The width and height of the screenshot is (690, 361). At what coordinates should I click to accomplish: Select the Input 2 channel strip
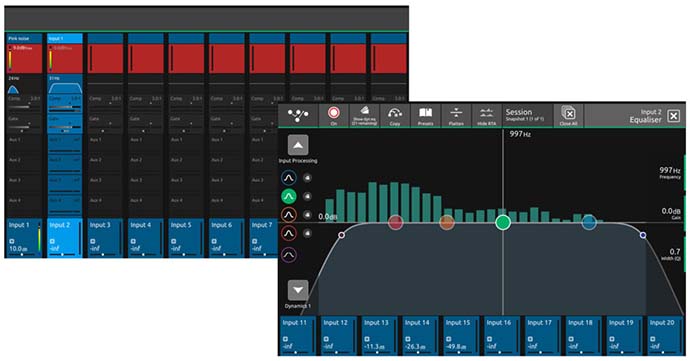[65, 238]
